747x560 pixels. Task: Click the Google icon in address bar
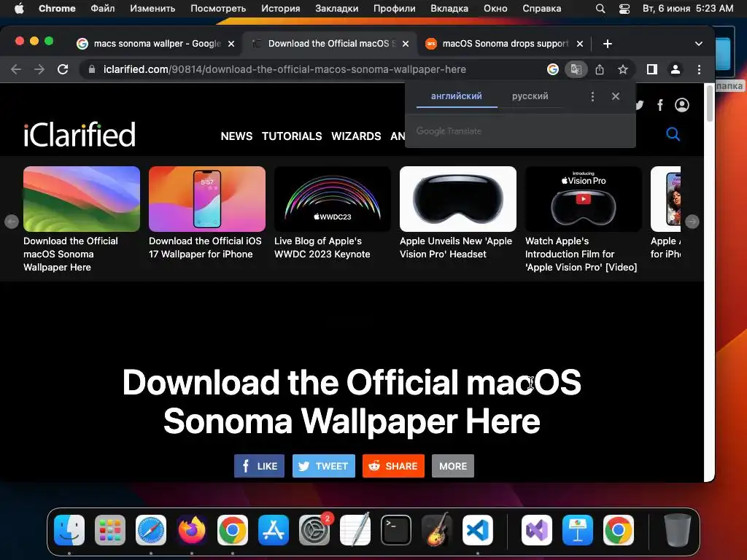[553, 69]
